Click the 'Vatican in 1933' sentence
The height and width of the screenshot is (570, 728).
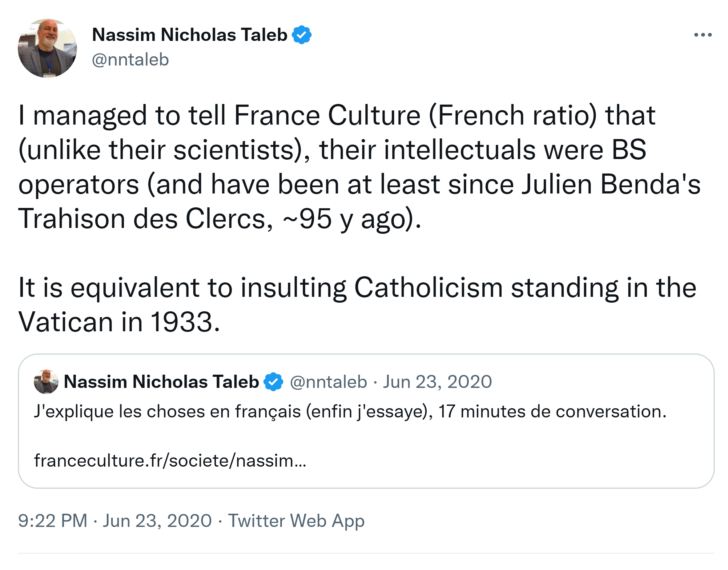tap(119, 322)
